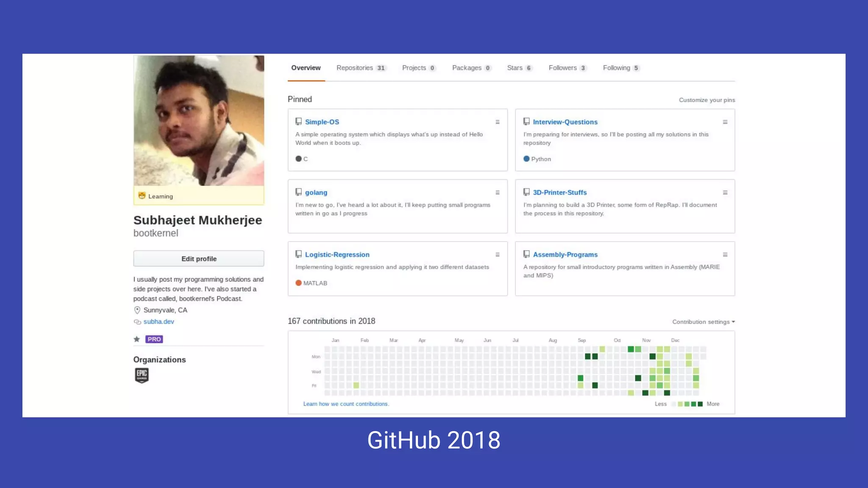Image resolution: width=868 pixels, height=488 pixels.
Task: Click the Edit profile button
Action: (199, 258)
